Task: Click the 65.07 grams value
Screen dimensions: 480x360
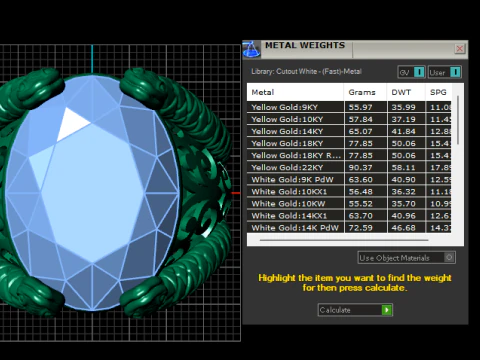Action: point(360,131)
